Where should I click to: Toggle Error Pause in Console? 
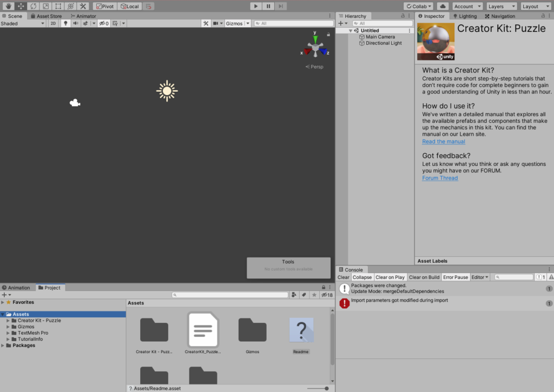(x=455, y=277)
